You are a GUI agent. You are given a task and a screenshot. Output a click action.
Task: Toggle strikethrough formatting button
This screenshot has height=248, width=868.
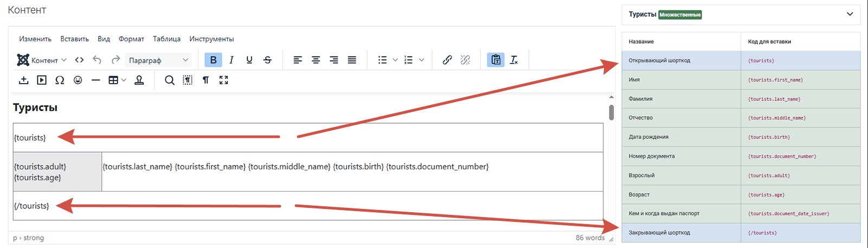point(267,60)
